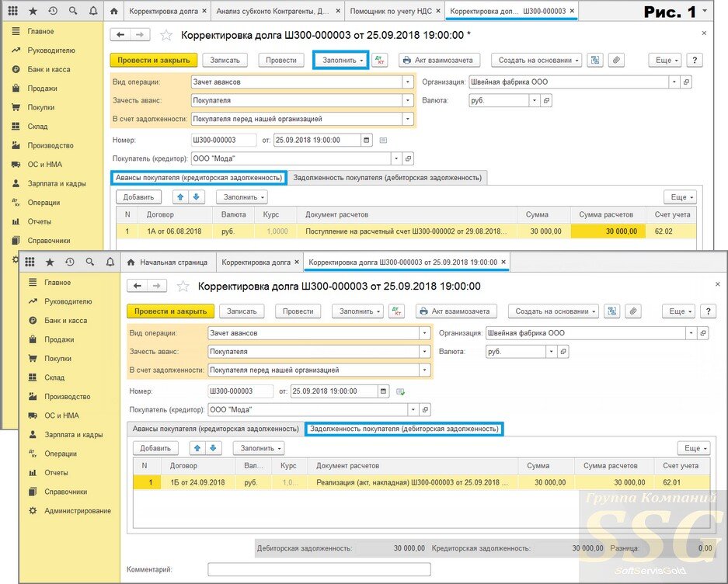Open search magnifier in front window toolbar
This screenshot has width=728, height=584.
pos(89,262)
